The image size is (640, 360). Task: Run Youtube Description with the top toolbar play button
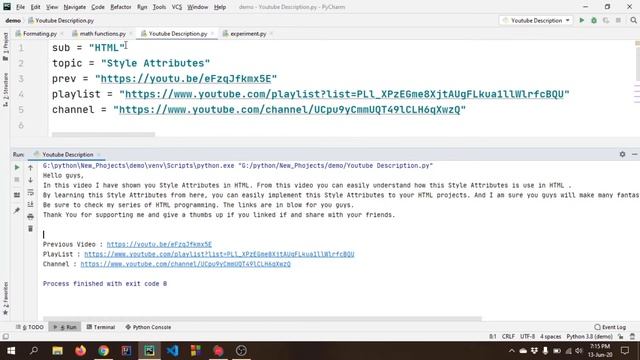click(x=582, y=20)
